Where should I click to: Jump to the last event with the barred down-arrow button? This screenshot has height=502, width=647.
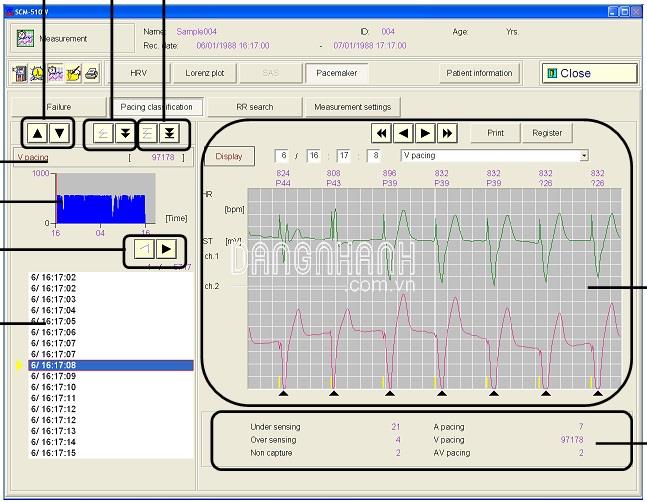tap(169, 133)
